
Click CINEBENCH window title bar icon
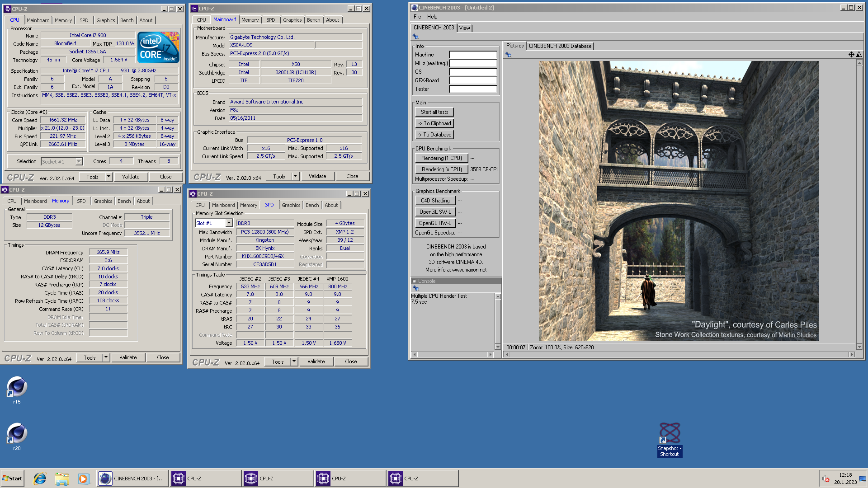(415, 8)
